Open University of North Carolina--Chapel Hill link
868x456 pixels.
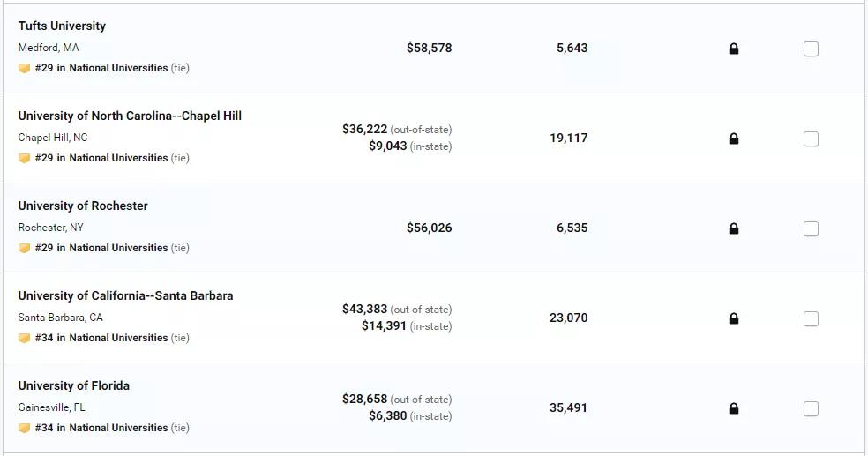[x=130, y=116]
